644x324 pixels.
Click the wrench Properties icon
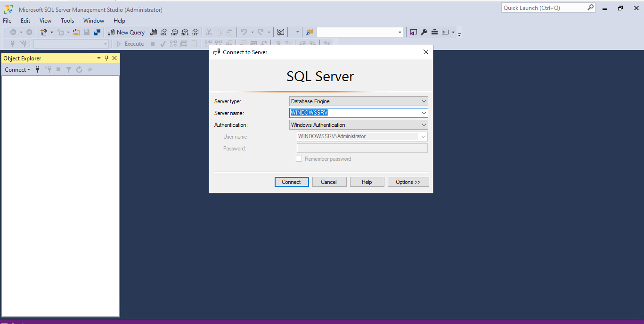[x=424, y=32]
